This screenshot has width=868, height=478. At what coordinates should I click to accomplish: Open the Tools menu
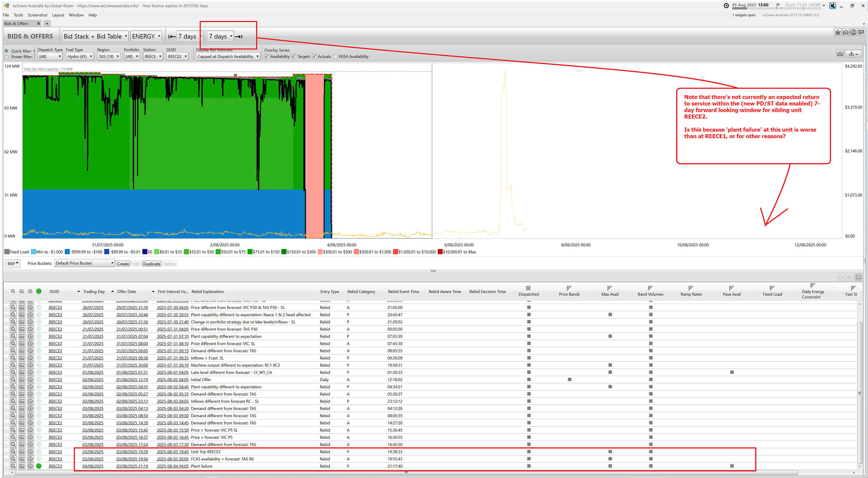(x=18, y=15)
